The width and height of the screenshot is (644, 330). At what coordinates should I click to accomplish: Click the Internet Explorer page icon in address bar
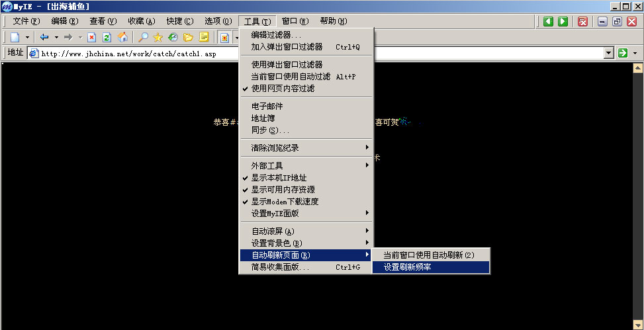[x=34, y=54]
